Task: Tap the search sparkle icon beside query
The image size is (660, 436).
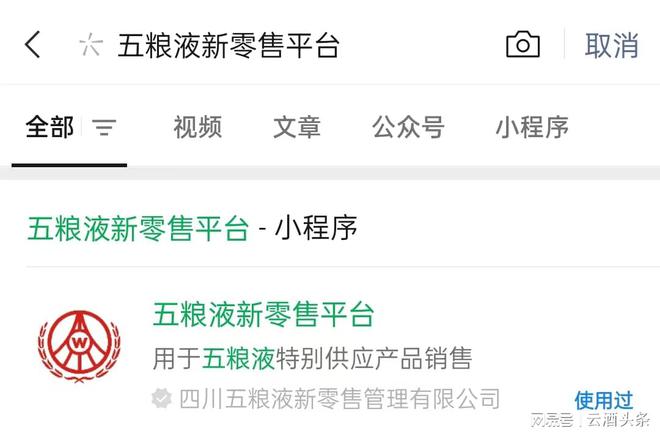Action: (91, 45)
